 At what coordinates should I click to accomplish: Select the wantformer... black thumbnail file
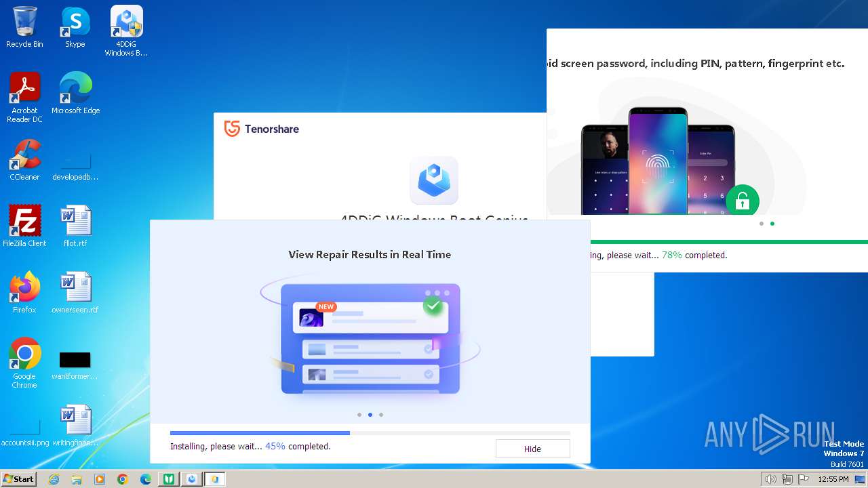[x=75, y=365]
